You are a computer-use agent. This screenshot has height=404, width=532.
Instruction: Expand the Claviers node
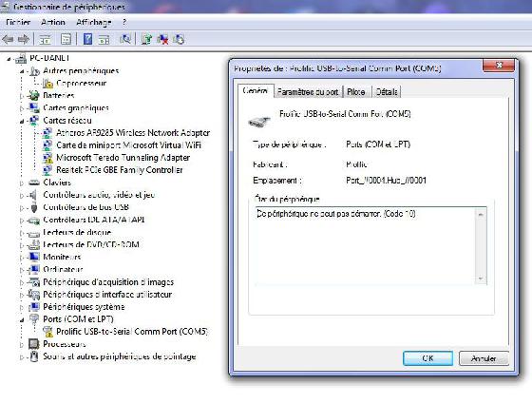click(22, 183)
